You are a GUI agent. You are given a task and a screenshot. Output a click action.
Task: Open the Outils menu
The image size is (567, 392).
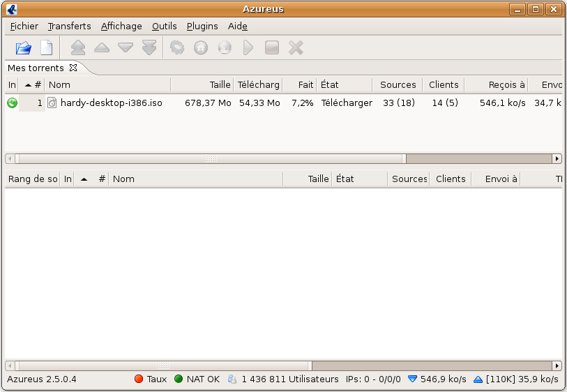[164, 26]
